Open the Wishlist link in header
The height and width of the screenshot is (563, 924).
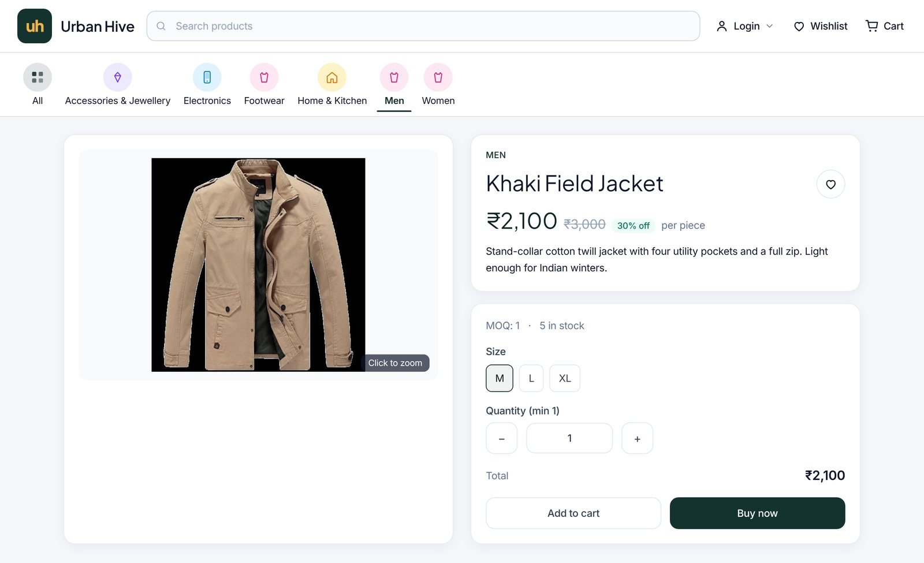pos(820,26)
